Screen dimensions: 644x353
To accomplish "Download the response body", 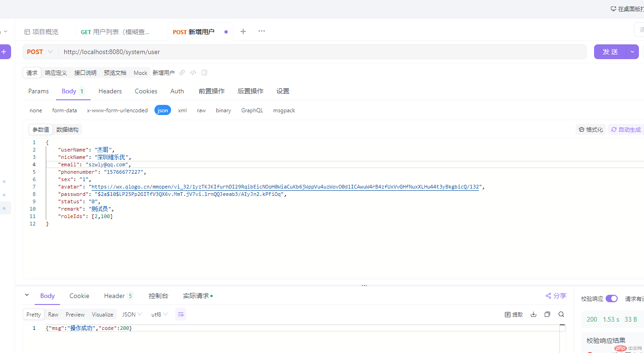I will (534, 314).
